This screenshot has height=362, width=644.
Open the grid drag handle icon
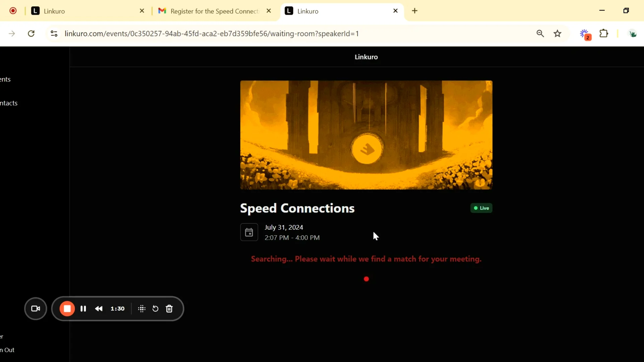pyautogui.click(x=142, y=309)
